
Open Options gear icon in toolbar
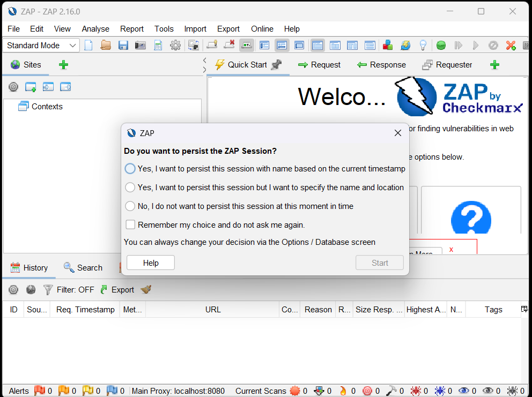point(175,45)
